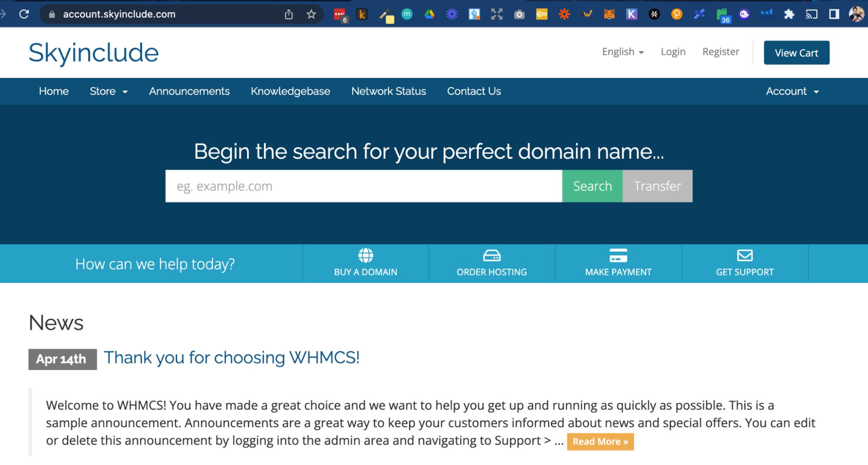Open the Store dropdown menu

[109, 91]
